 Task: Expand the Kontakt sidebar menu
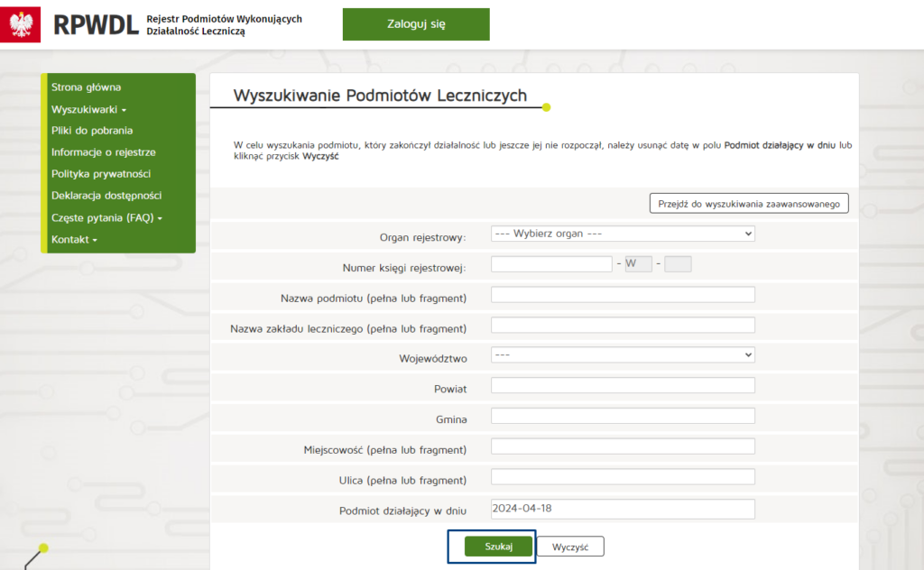[74, 240]
